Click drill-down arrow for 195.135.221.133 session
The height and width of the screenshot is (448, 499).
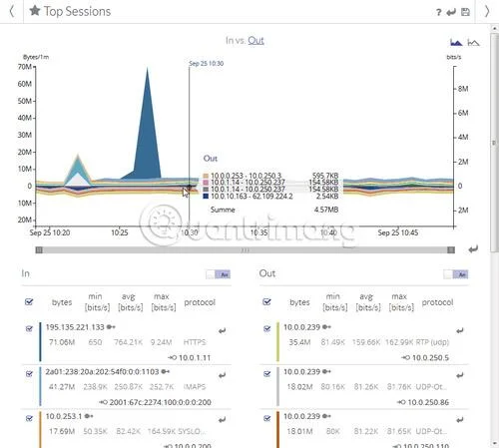pos(223,330)
